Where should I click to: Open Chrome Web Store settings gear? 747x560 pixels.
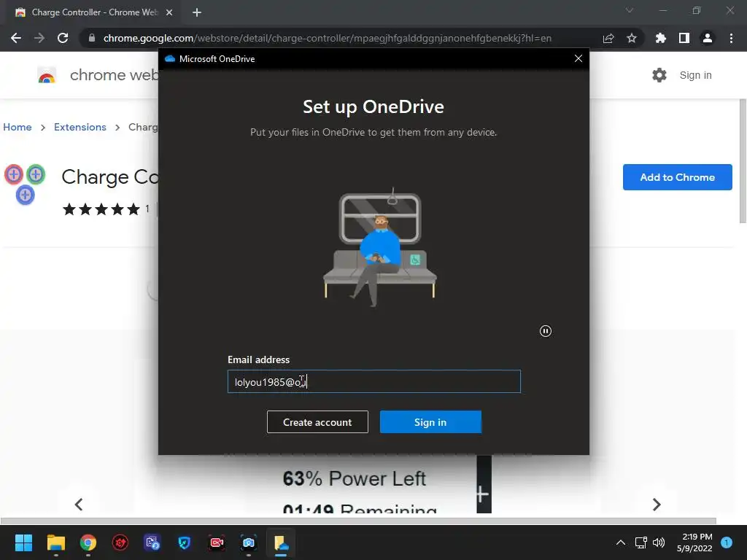(659, 75)
